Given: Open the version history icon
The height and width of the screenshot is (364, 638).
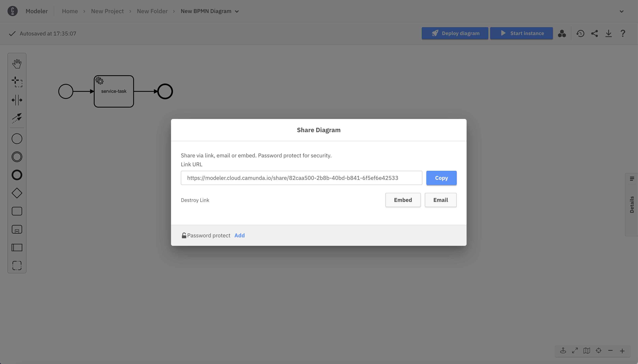Looking at the screenshot, I should point(580,33).
